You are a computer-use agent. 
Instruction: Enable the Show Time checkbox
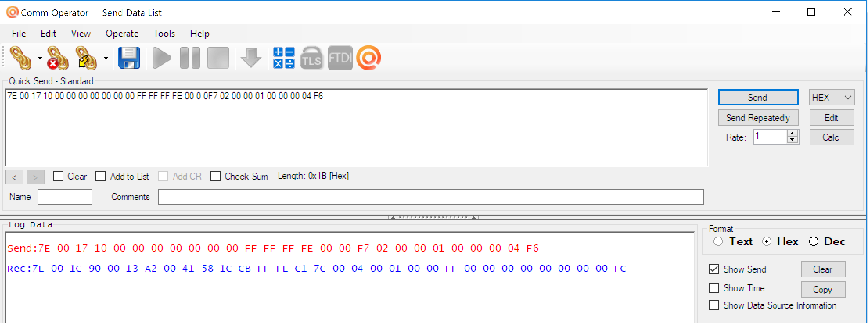[x=714, y=288]
